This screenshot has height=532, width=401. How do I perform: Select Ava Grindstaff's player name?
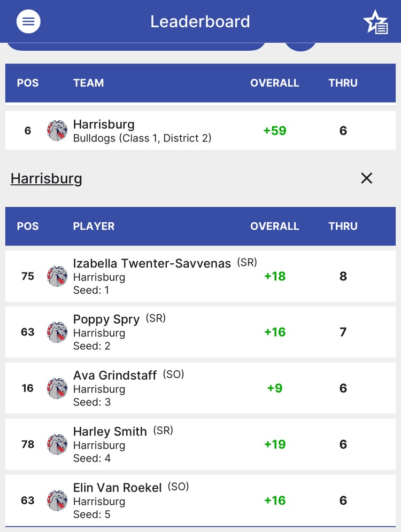coord(115,375)
